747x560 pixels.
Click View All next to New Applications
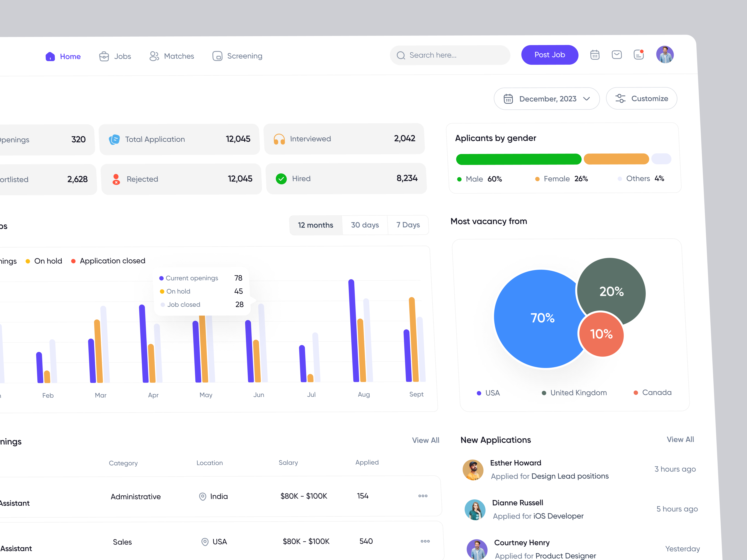pos(680,439)
